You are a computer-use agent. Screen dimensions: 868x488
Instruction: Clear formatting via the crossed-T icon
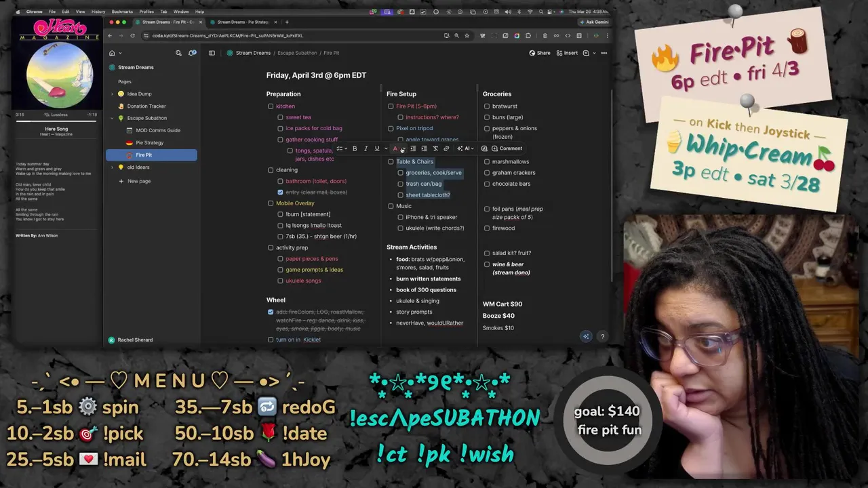point(435,148)
